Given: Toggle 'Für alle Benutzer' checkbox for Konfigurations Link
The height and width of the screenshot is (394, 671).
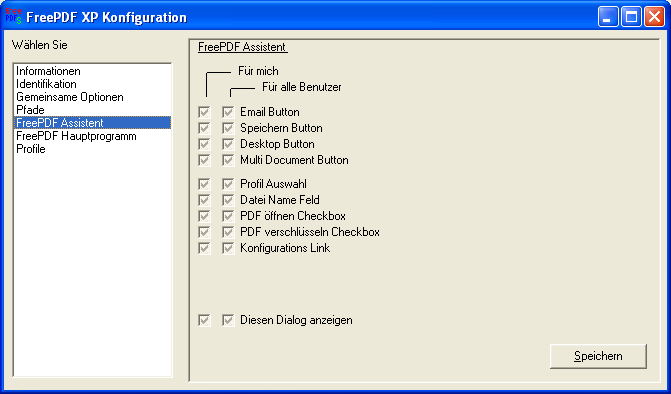Looking at the screenshot, I should [x=229, y=248].
